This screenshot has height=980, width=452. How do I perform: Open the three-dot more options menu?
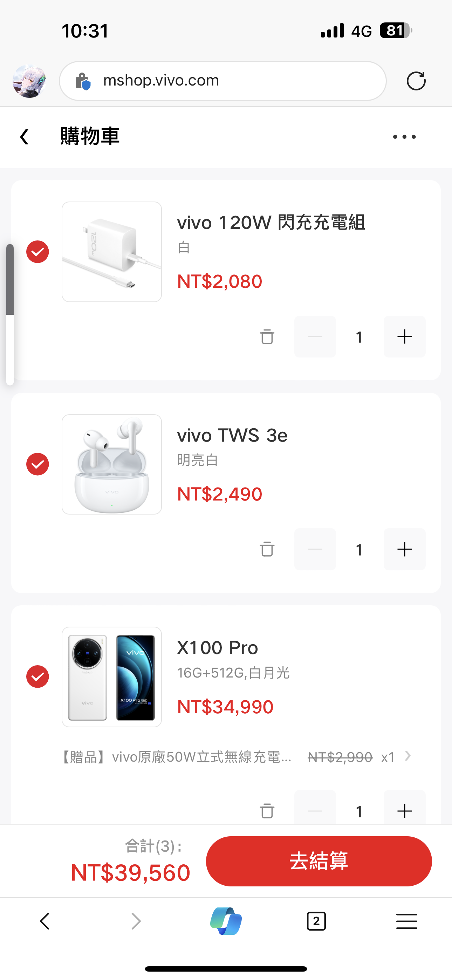click(x=404, y=137)
